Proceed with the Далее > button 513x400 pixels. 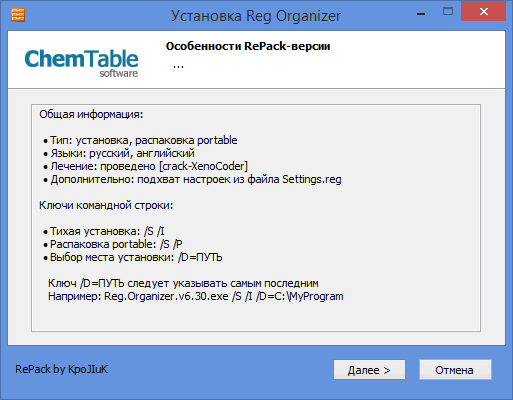pyautogui.click(x=369, y=370)
